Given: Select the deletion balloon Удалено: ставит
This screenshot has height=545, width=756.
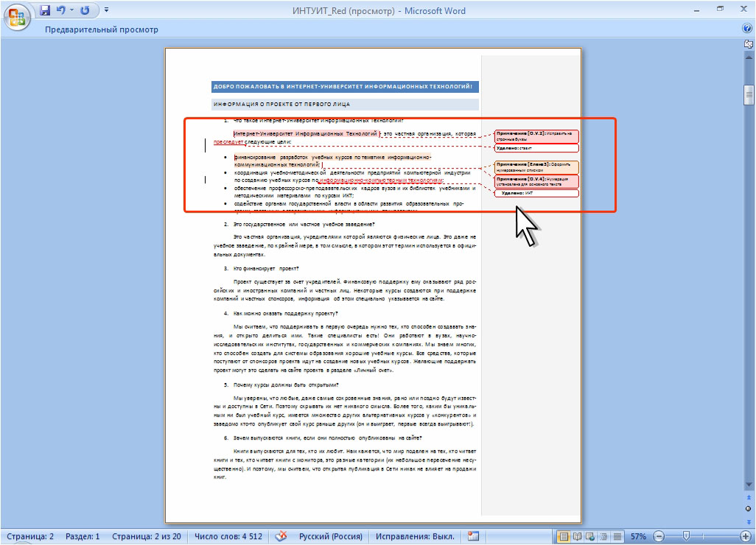Looking at the screenshot, I should [536, 148].
